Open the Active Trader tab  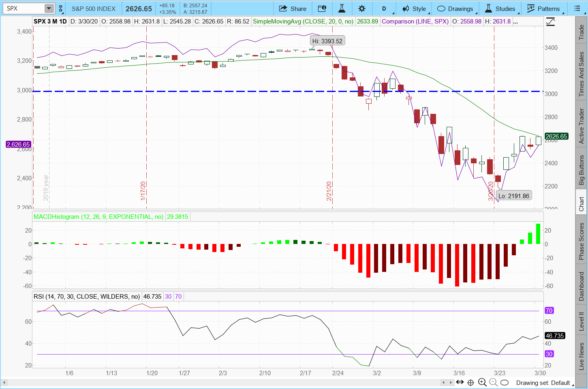tap(582, 124)
